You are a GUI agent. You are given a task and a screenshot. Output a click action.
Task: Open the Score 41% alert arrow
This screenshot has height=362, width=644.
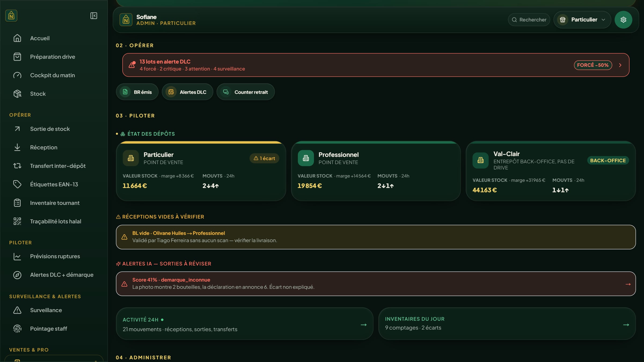click(628, 284)
